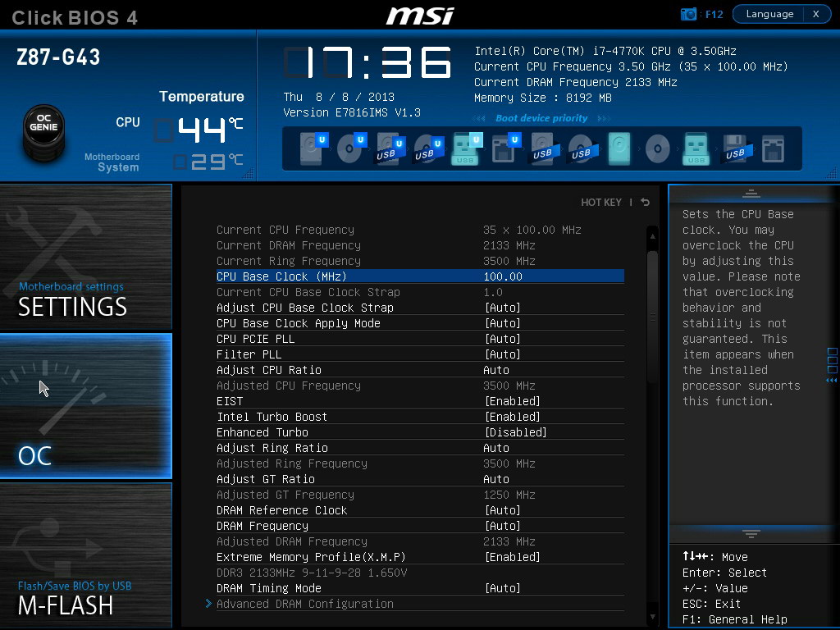This screenshot has height=630, width=840.
Task: Select the first UEFI hard disk boot device
Action: [314, 148]
